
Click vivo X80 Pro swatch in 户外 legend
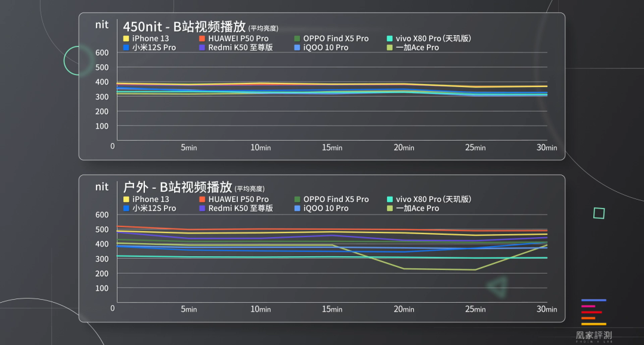coord(389,200)
